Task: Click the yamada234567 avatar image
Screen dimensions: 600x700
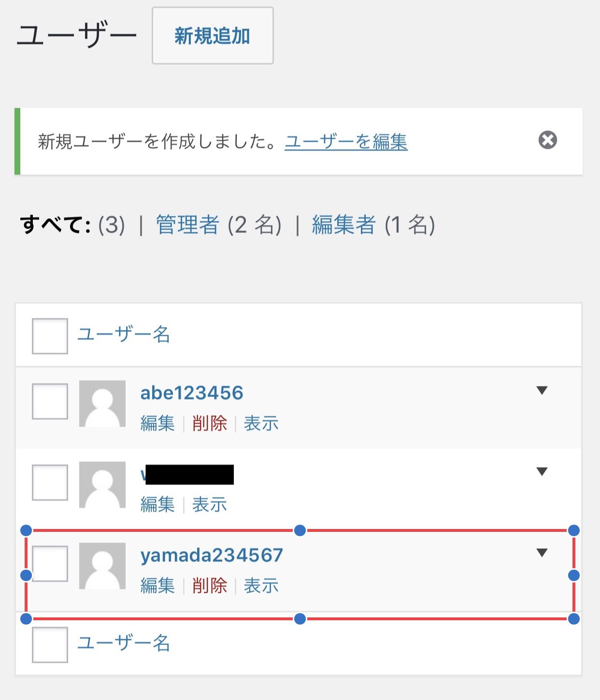Action: [x=102, y=566]
